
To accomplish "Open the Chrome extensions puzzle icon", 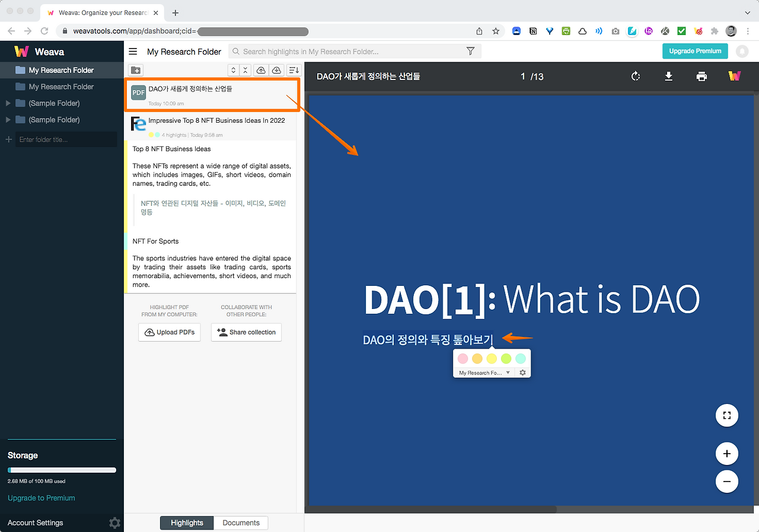I will coord(715,31).
